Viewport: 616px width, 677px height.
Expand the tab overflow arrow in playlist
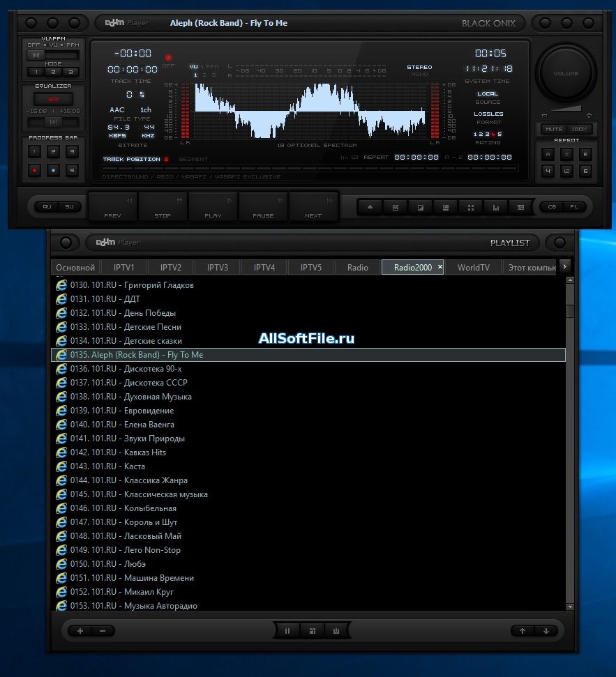[x=566, y=266]
